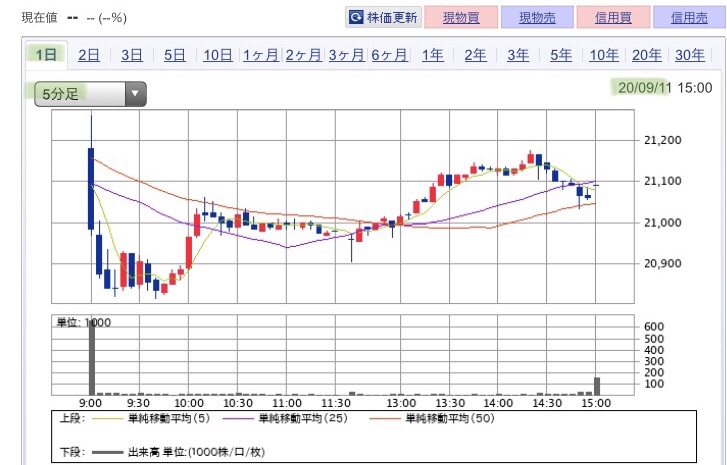Click the 21,100 price axis label

[663, 181]
